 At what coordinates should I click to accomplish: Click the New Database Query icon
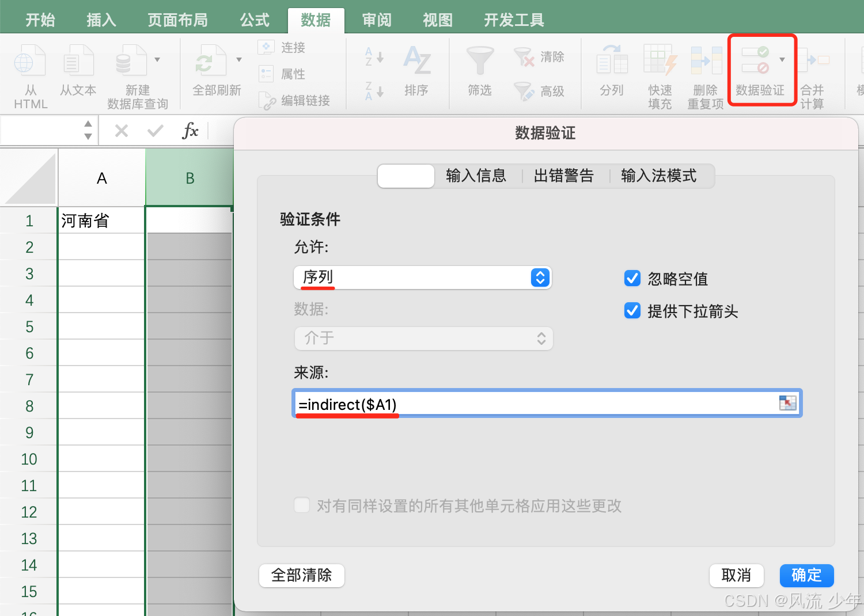click(131, 60)
